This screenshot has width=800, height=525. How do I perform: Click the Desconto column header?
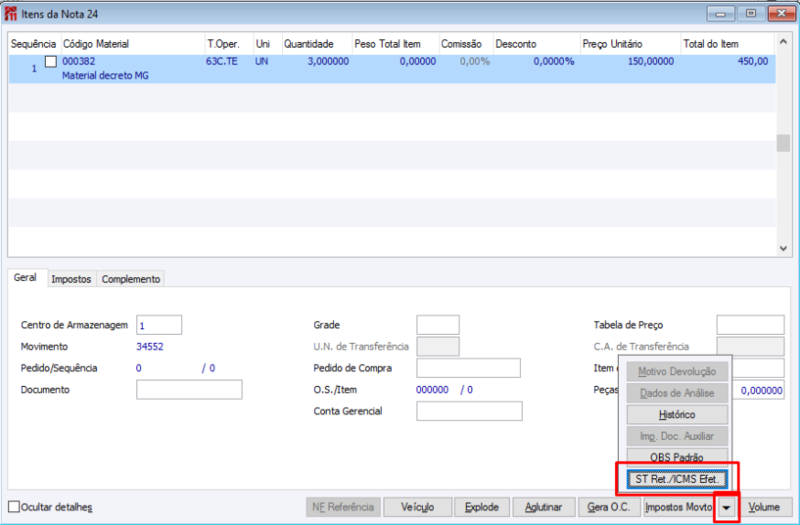pyautogui.click(x=536, y=44)
